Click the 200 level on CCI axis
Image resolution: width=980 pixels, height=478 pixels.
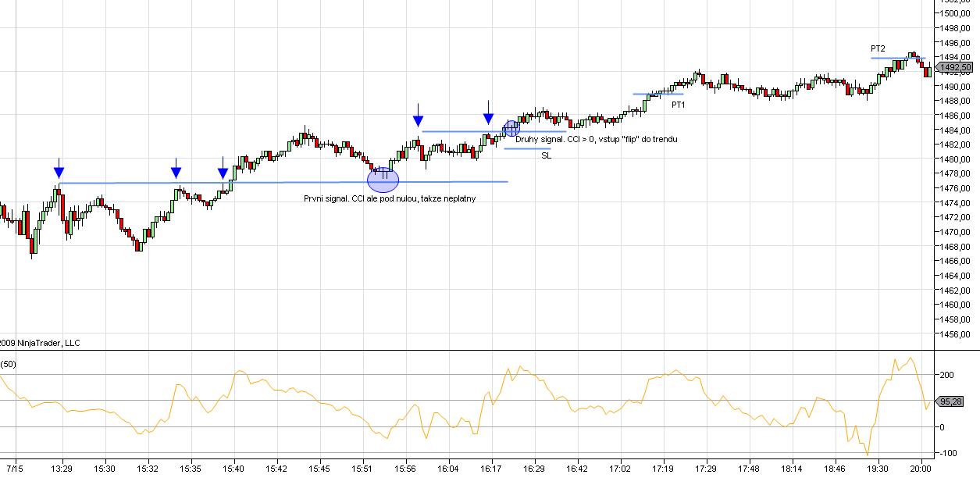click(x=946, y=376)
